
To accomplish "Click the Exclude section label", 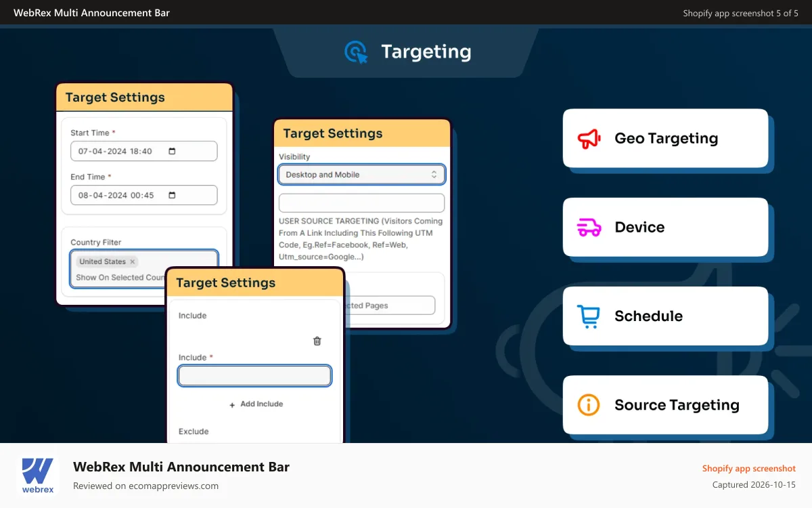I will tap(194, 431).
